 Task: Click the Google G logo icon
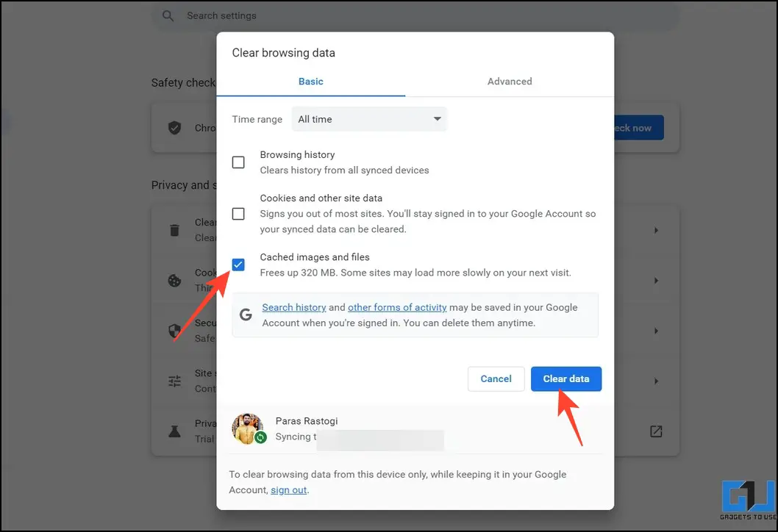tap(246, 314)
